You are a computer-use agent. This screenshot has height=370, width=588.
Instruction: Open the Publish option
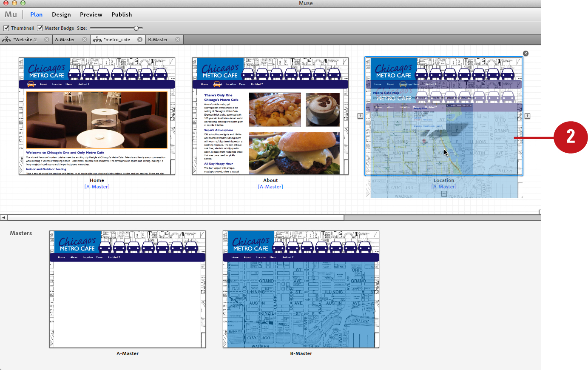click(x=122, y=14)
